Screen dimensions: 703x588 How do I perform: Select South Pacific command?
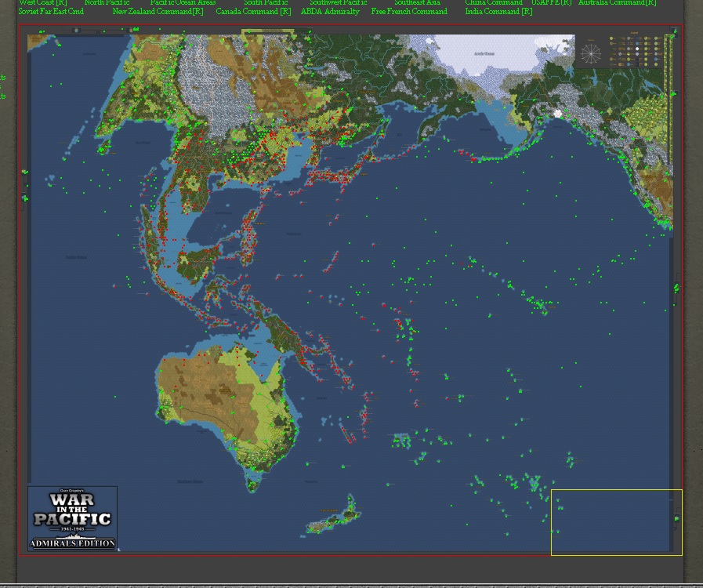[x=266, y=2]
